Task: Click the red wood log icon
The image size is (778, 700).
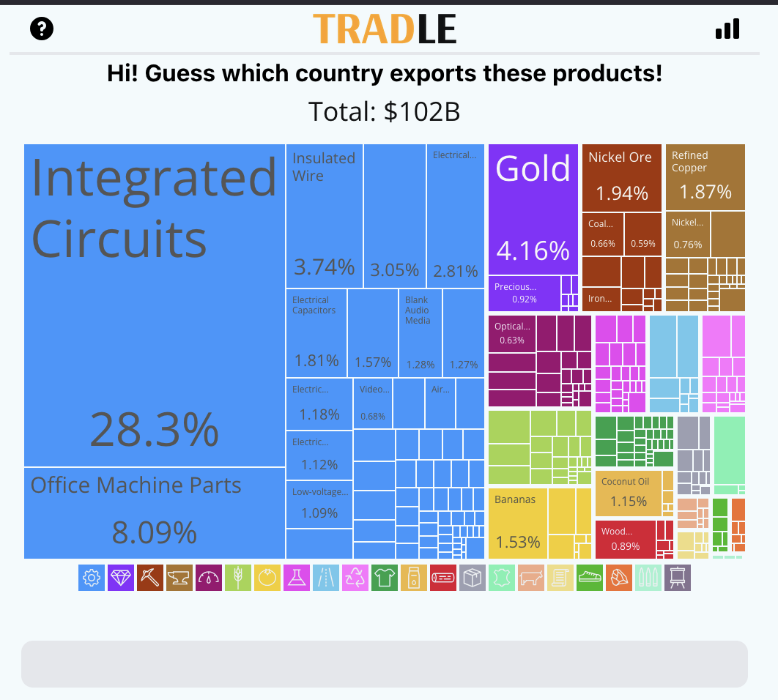Action: point(443,578)
